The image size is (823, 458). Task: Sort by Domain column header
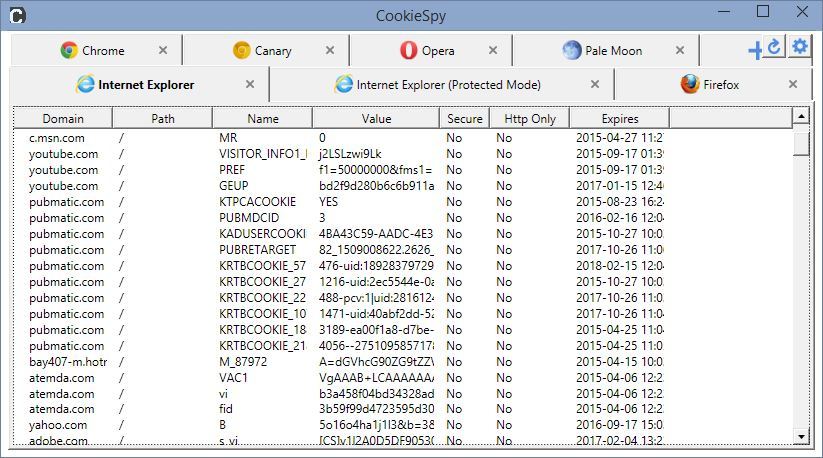(63, 119)
